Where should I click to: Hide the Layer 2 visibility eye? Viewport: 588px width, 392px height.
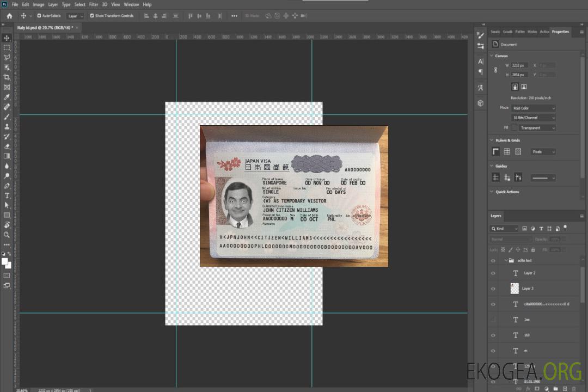click(493, 273)
